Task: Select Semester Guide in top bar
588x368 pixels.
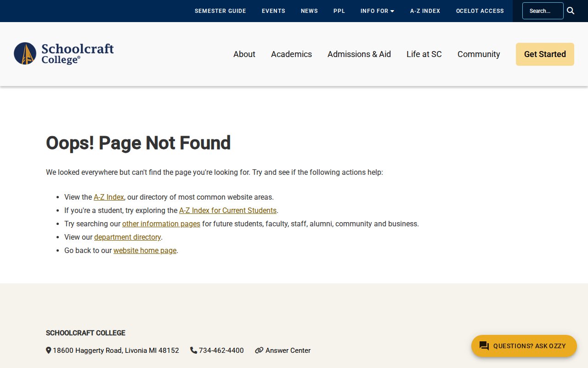Action: (220, 11)
